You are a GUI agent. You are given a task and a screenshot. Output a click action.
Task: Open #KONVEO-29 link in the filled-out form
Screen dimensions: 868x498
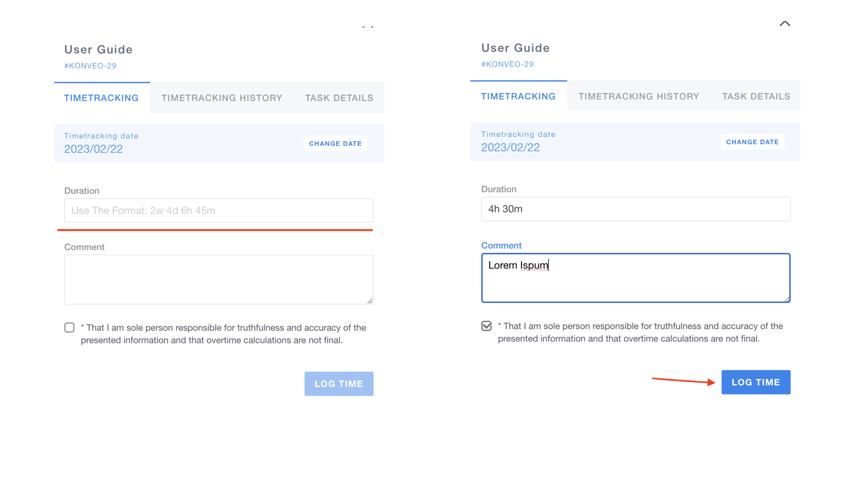[x=507, y=64]
